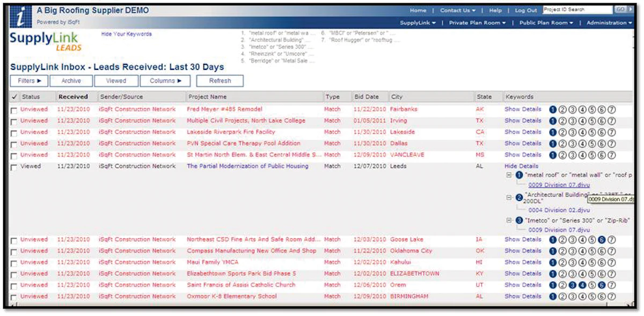Click Show Details for Oxmoor K-8 Elementary School
The image size is (644, 316).
tap(523, 296)
